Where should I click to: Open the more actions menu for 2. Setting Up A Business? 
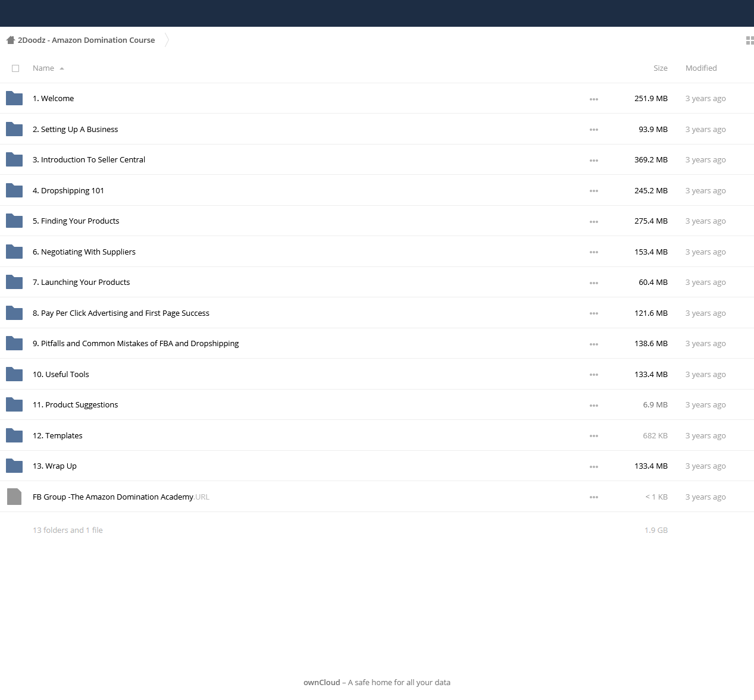coord(594,130)
